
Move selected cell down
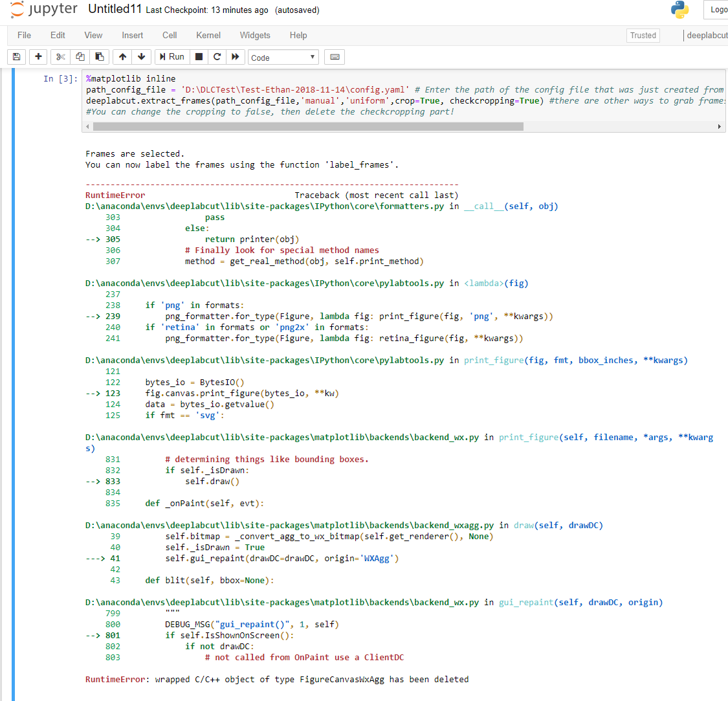(x=142, y=57)
